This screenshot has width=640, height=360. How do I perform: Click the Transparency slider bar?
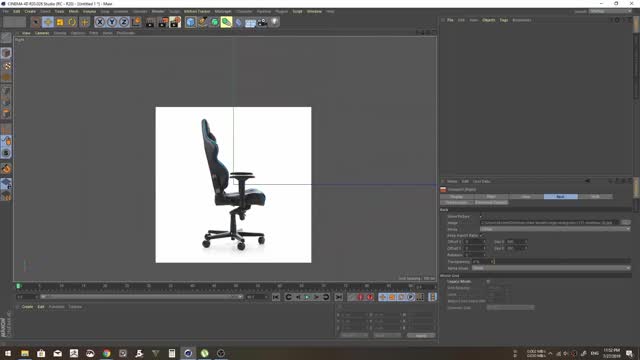pos(563,262)
